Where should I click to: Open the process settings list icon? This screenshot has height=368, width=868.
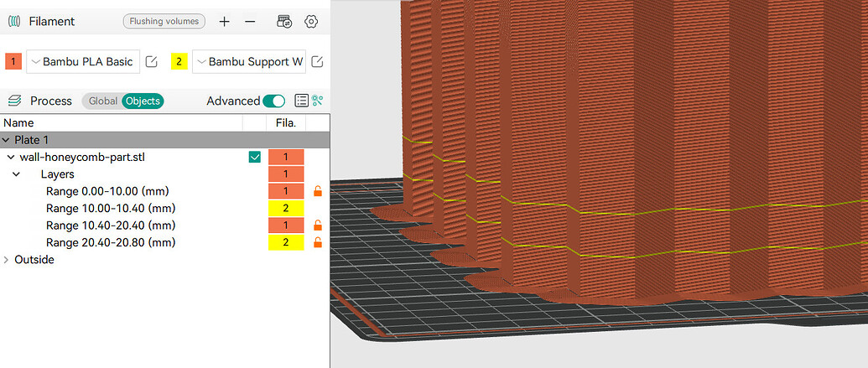(301, 101)
